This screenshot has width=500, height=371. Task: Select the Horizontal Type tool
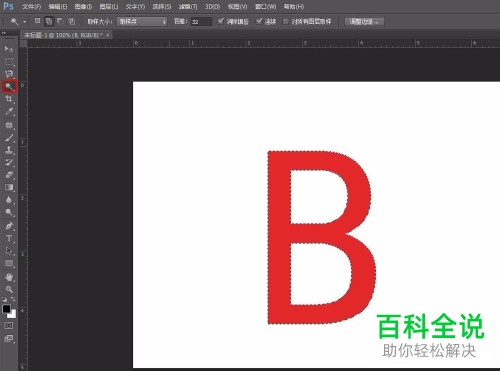(x=9, y=238)
